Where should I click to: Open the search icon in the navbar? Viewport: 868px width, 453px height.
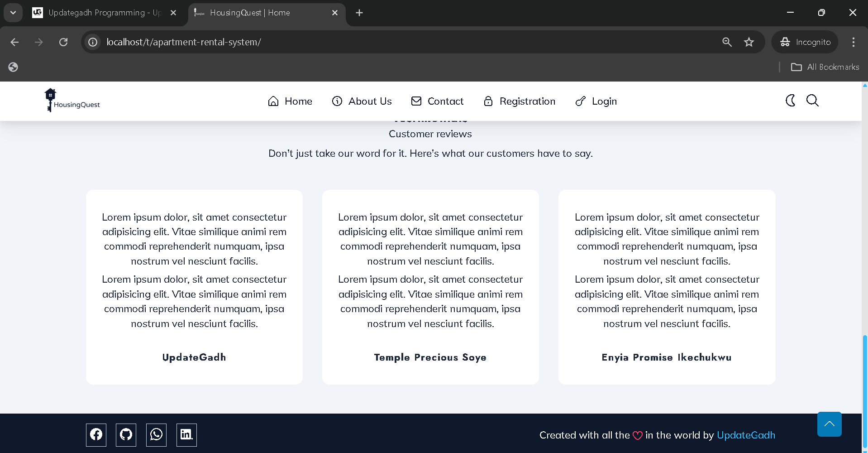pyautogui.click(x=812, y=101)
